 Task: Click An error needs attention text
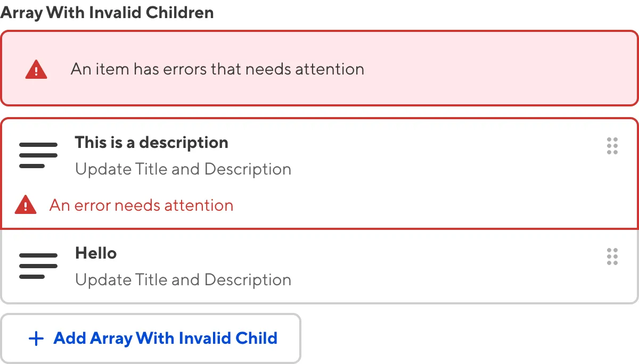coord(141,205)
